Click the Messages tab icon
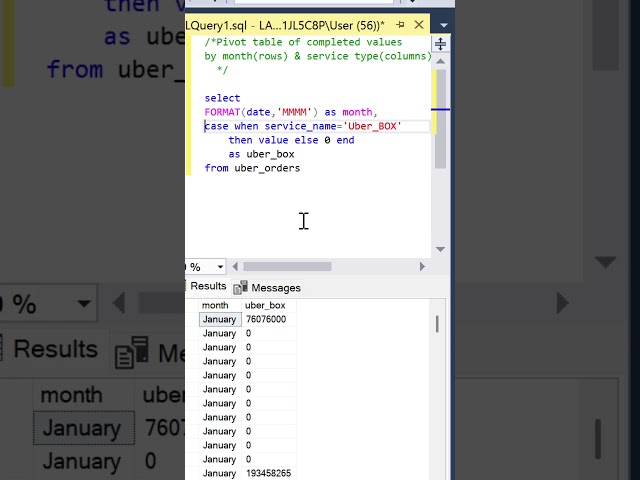This screenshot has width=640, height=480. point(240,287)
